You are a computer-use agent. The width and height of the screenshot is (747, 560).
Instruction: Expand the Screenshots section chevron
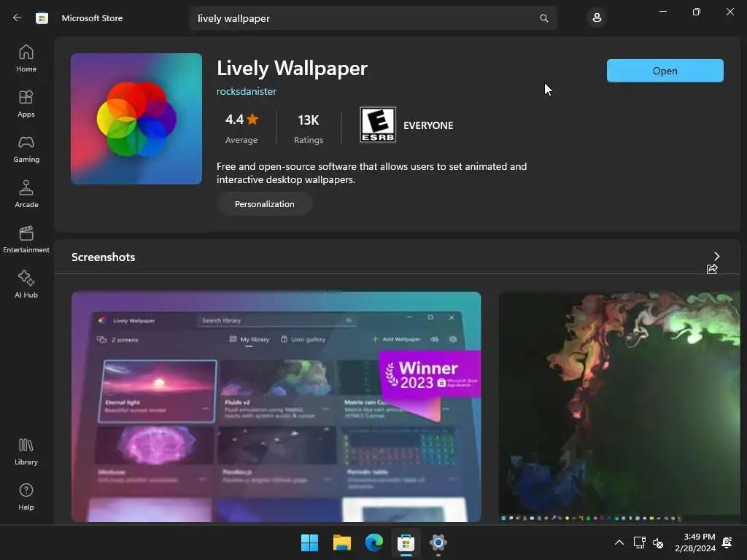[716, 256]
